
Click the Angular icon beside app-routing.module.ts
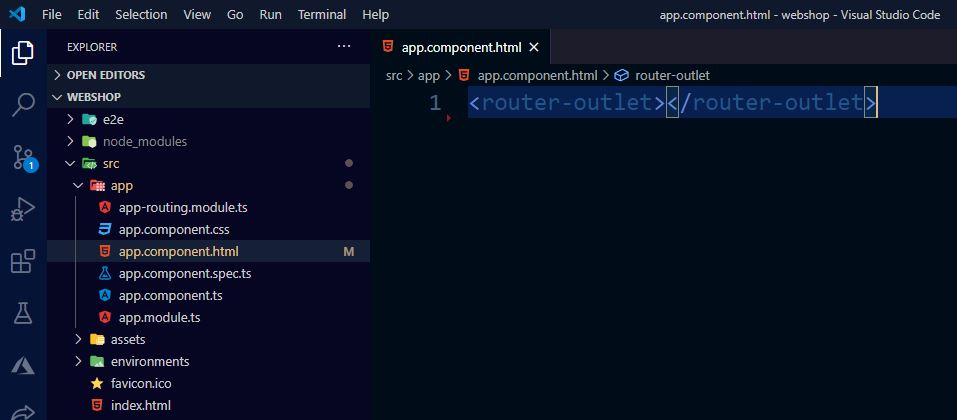point(105,208)
